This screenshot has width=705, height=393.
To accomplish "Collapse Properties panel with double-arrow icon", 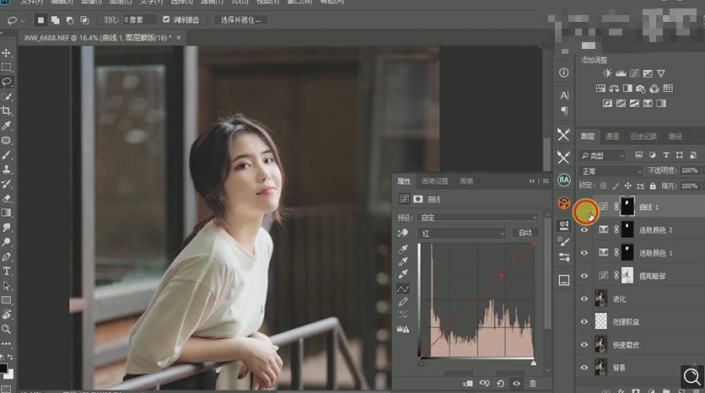I will [532, 181].
